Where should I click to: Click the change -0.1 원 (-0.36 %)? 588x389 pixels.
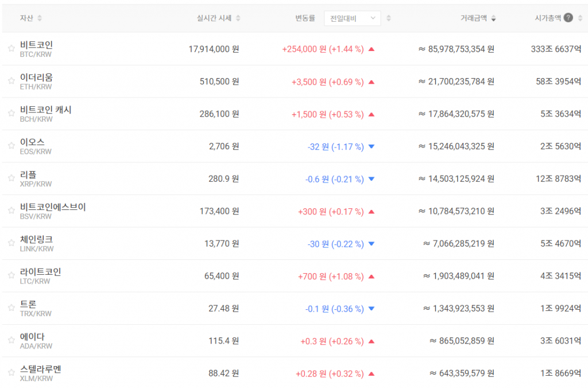335,309
